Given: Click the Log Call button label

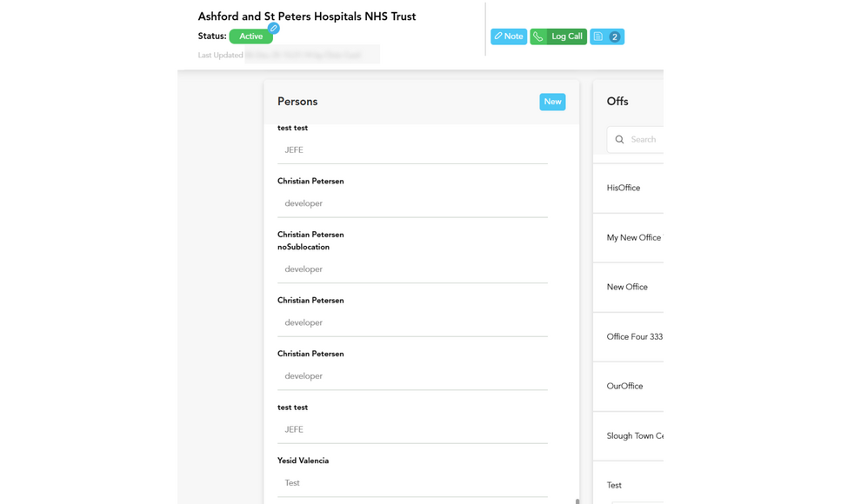Looking at the screenshot, I should click(567, 36).
